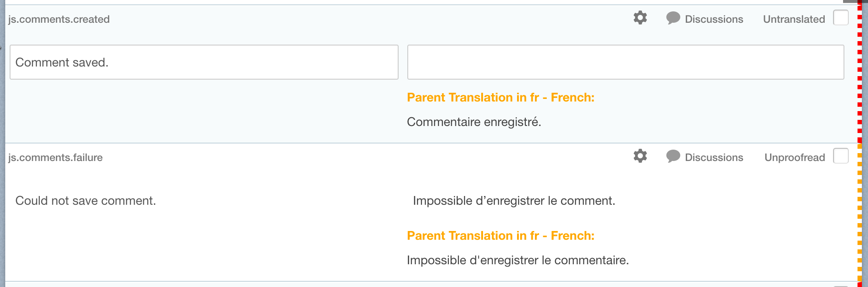Tick the Unproofread checkbox

[x=840, y=156]
